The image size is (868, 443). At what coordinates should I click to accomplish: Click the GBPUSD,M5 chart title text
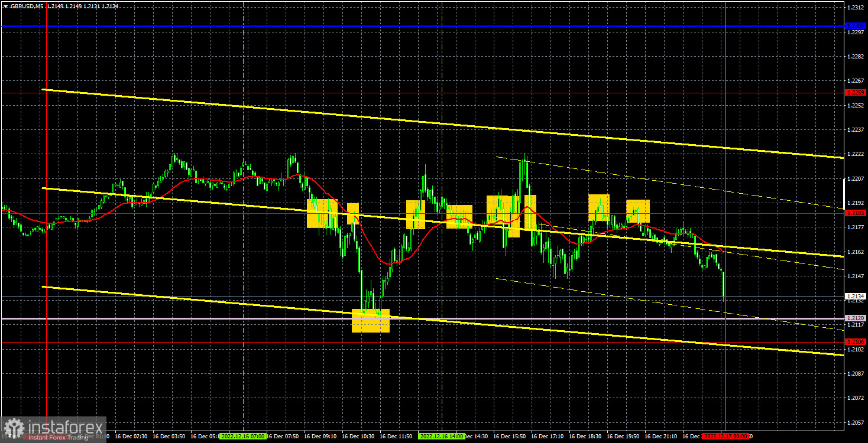pyautogui.click(x=26, y=6)
